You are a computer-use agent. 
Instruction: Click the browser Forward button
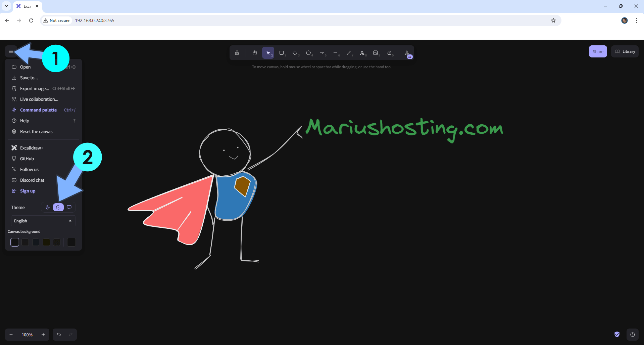pos(19,20)
